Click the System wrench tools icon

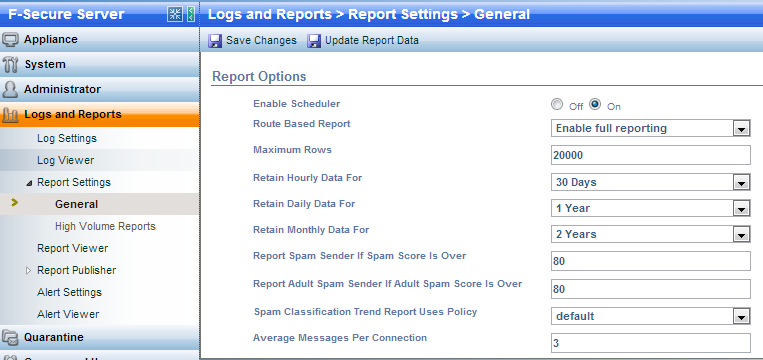point(11,64)
